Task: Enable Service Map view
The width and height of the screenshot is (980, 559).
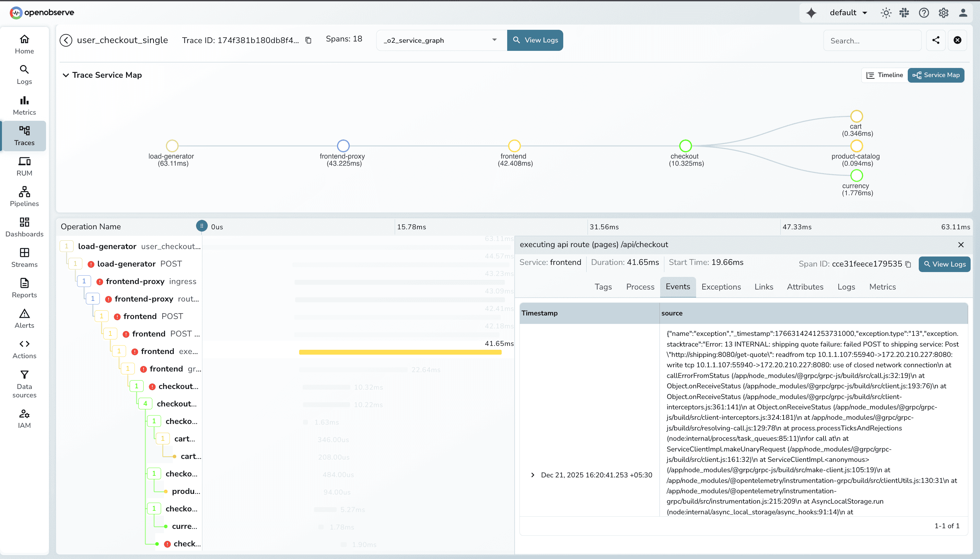Action: (936, 75)
